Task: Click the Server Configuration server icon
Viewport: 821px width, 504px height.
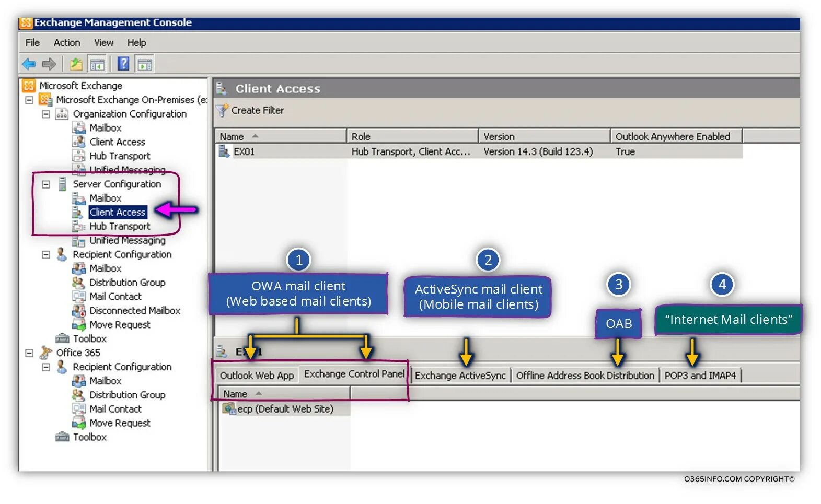Action: click(62, 184)
